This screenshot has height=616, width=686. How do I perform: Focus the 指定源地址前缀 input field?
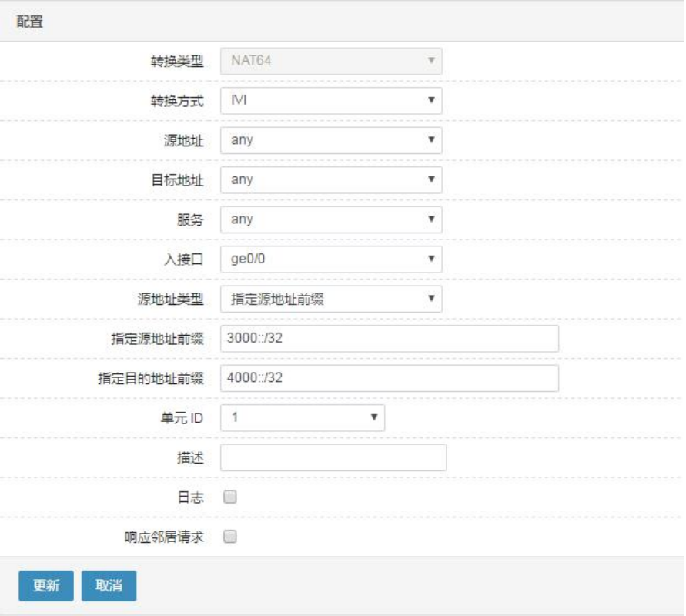pos(390,339)
